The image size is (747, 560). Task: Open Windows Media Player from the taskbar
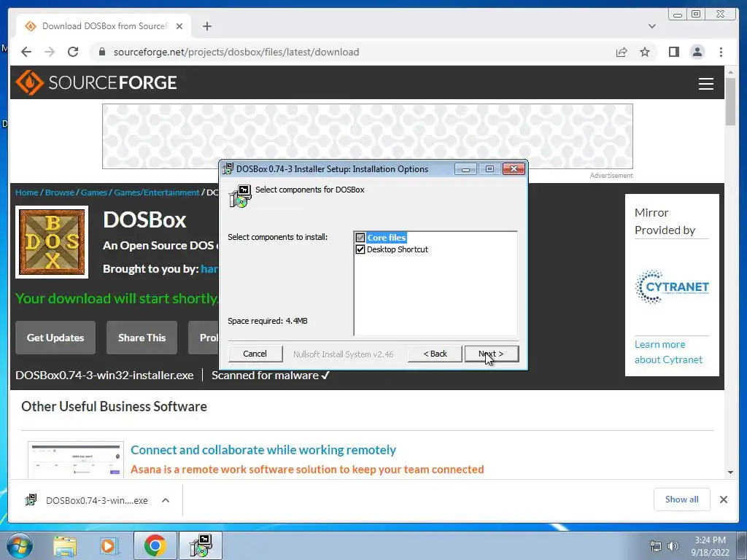(109, 545)
